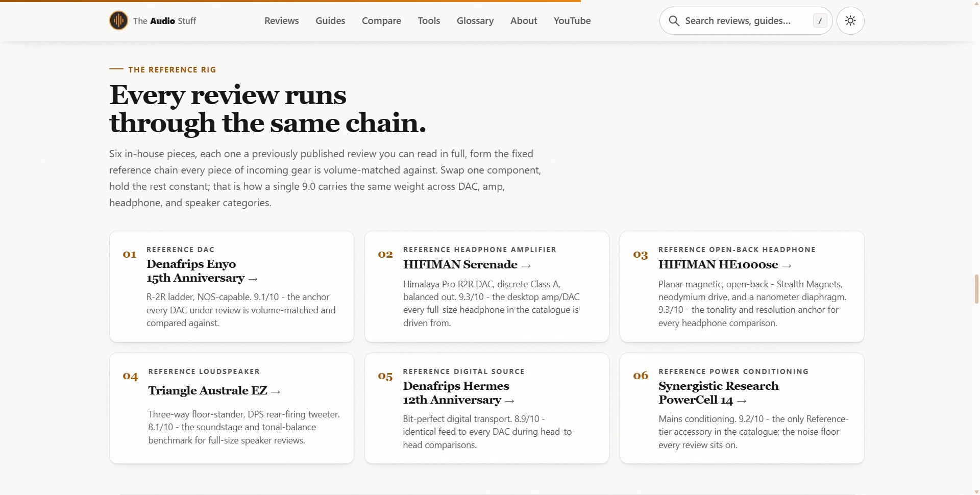Screen dimensions: 980x495
Task: Open Synergistic Research PowerCell 14 review
Action: pyautogui.click(x=718, y=393)
